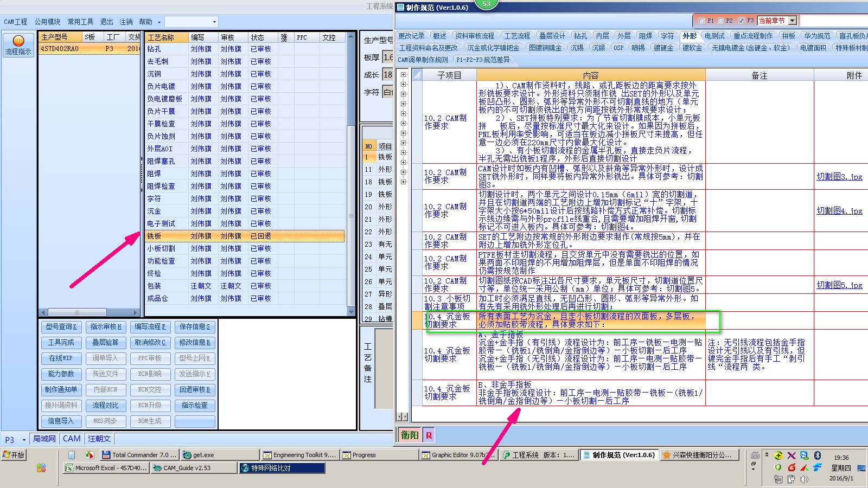Switch to the 钻孔 tab
The width and height of the screenshot is (868, 488).
580,36
